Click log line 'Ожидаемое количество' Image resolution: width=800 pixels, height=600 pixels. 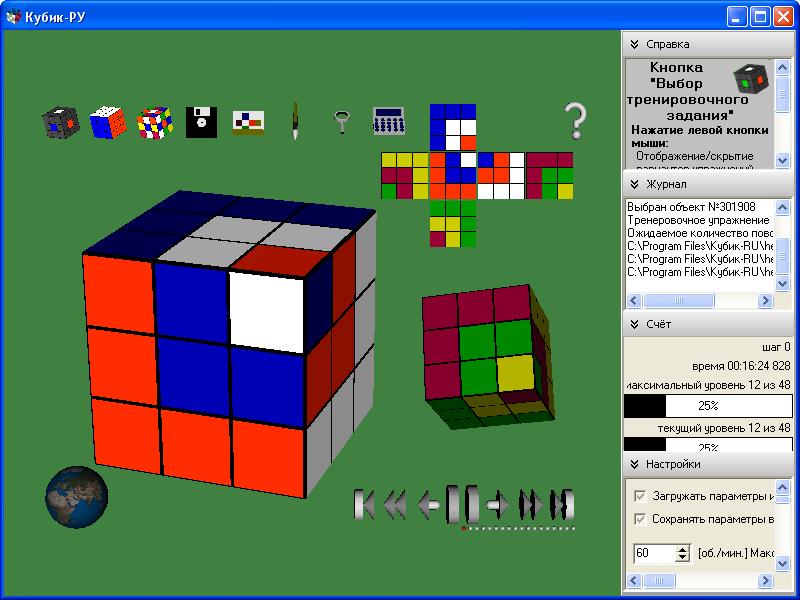700,233
